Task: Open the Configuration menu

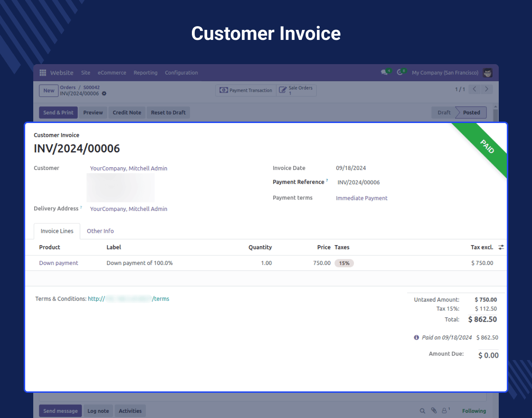Action: point(181,73)
